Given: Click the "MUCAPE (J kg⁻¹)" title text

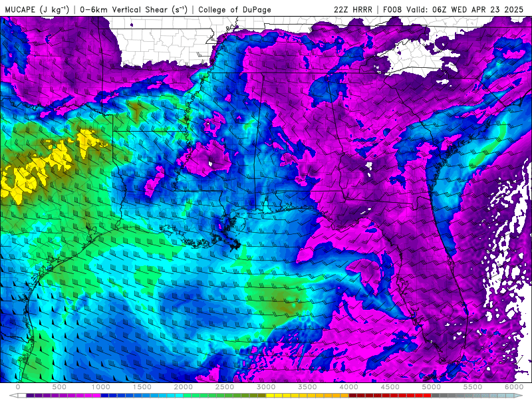Looking at the screenshot, I should 37,10.
